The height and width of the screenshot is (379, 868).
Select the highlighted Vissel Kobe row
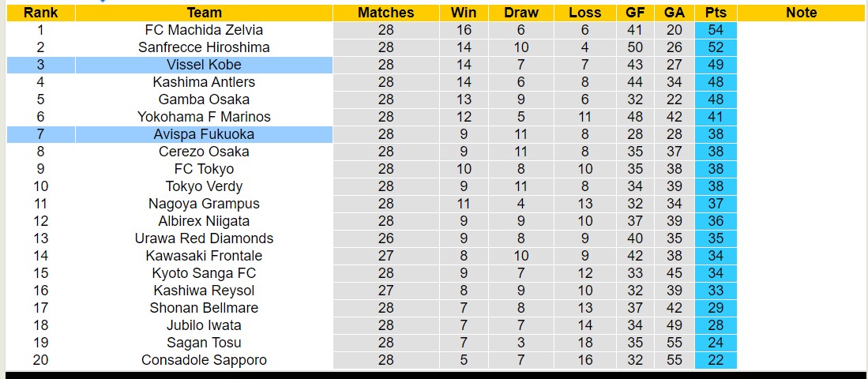(x=204, y=65)
